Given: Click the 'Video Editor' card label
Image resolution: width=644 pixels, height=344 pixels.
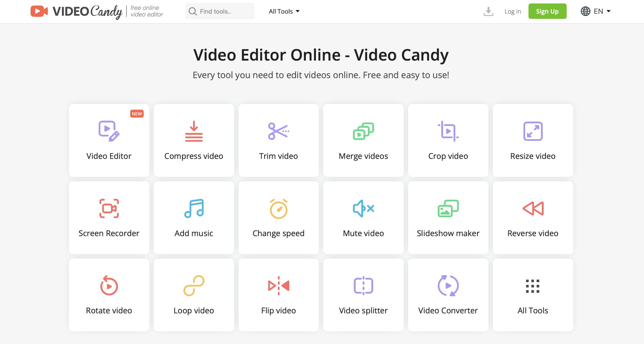Looking at the screenshot, I should click(x=109, y=156).
